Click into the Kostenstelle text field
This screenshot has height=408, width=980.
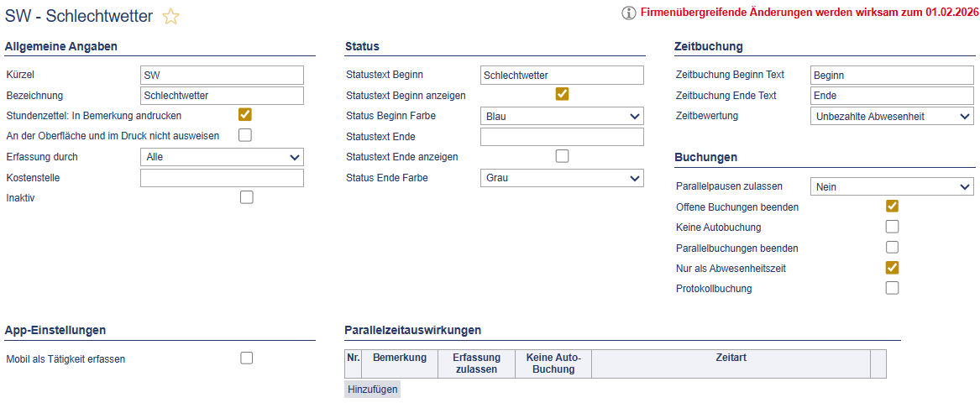tap(222, 178)
